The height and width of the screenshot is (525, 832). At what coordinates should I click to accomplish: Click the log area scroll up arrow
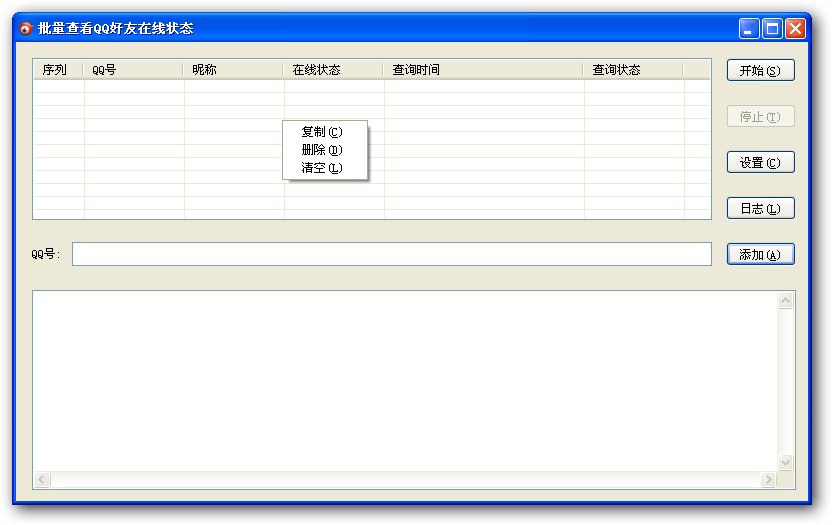(x=785, y=301)
